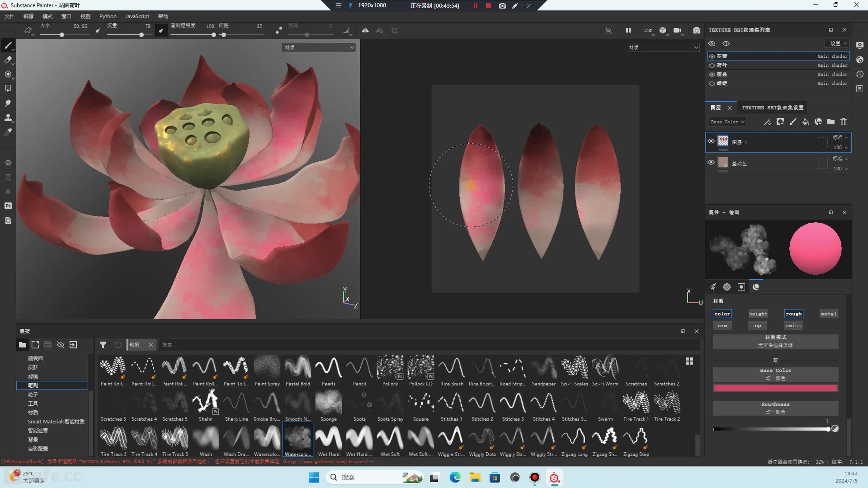Toggle symmetry in the top toolbar
The image size is (868, 488).
coord(365,30)
